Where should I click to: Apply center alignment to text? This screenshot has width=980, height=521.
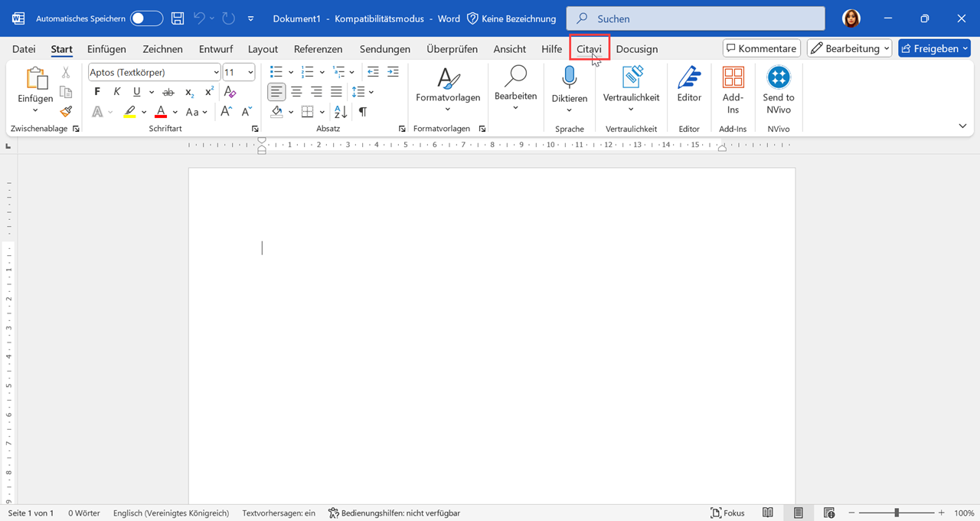[296, 92]
